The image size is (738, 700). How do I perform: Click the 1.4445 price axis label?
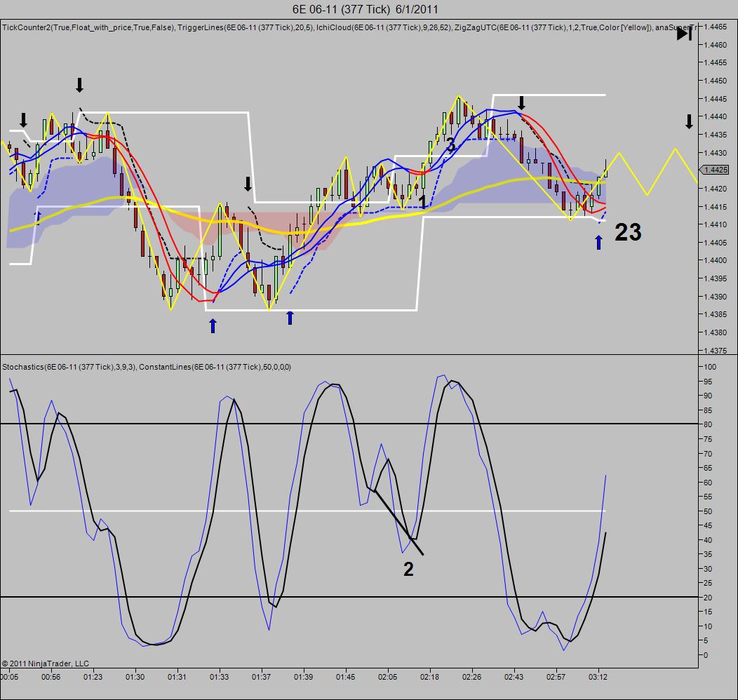716,99
